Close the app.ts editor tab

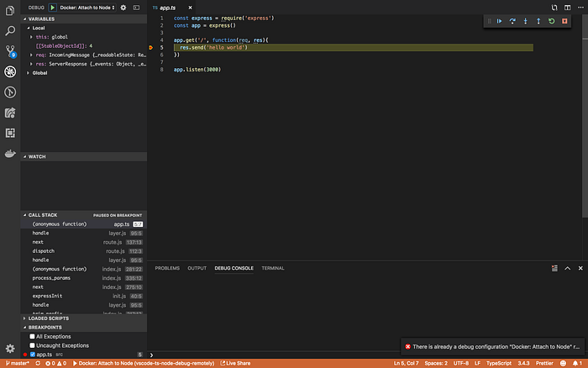tap(190, 8)
